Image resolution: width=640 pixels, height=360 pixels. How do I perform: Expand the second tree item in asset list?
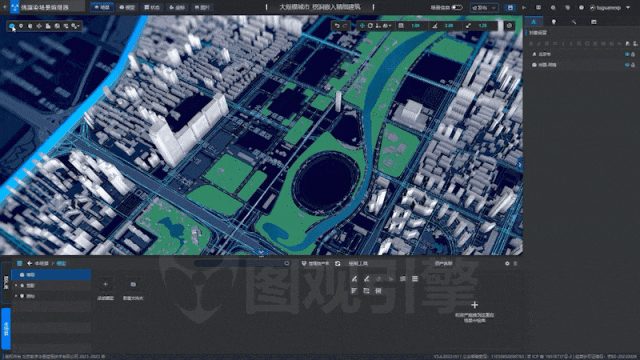click(x=16, y=285)
